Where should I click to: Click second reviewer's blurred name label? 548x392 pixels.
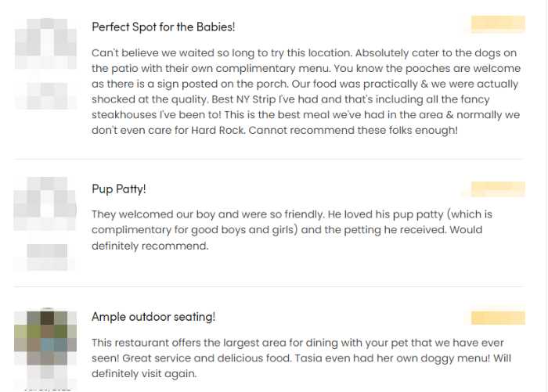[47, 257]
